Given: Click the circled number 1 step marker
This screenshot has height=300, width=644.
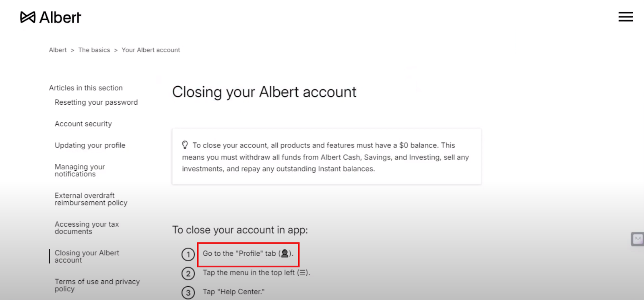Looking at the screenshot, I should 188,254.
